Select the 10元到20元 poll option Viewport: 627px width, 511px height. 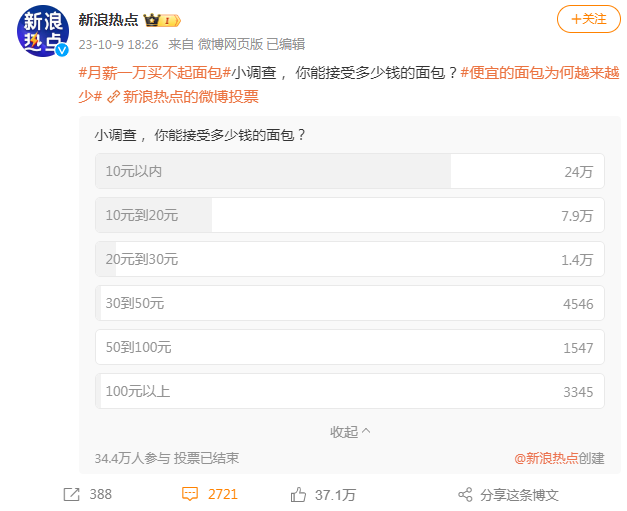[349, 215]
